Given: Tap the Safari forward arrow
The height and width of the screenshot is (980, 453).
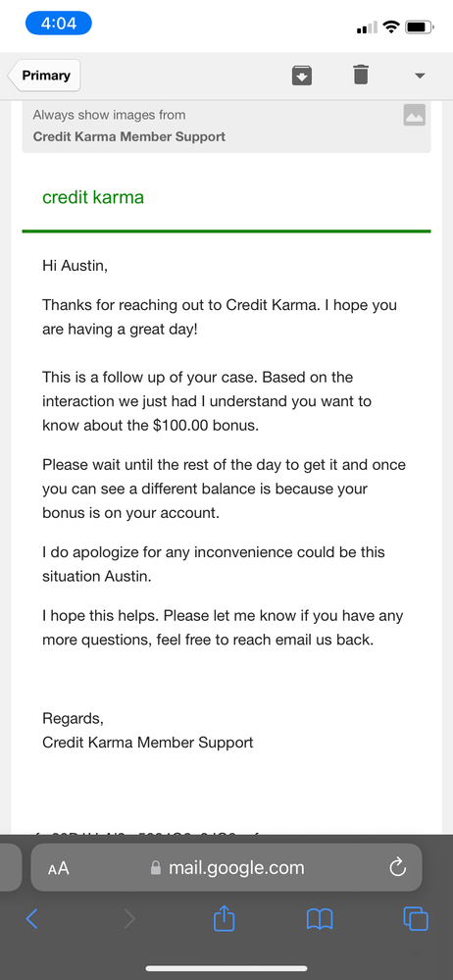Looking at the screenshot, I should (x=129, y=919).
